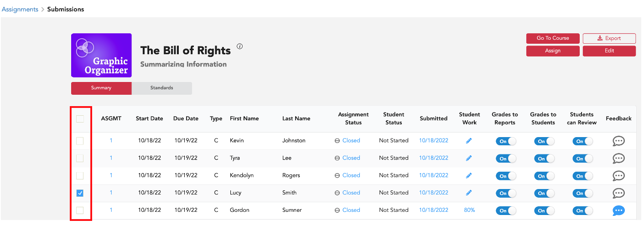644x225 pixels.
Task: Open feedback bubble for Kevin Johnston
Action: [618, 141]
